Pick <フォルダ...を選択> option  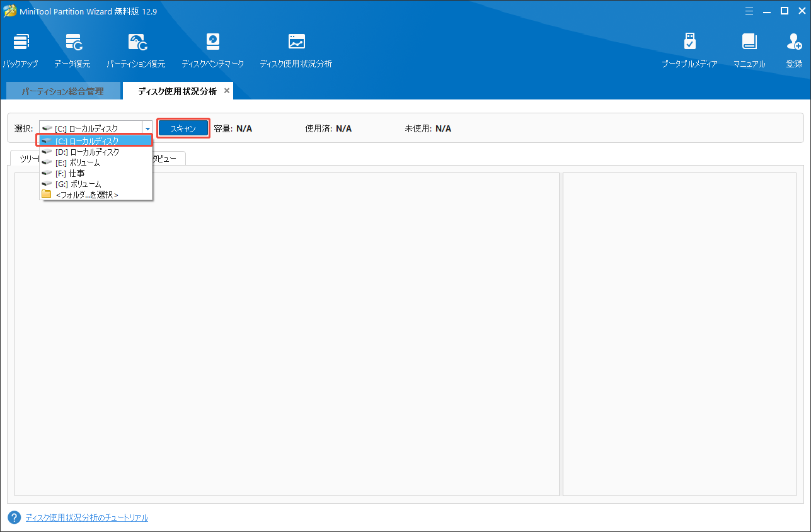[x=96, y=195]
